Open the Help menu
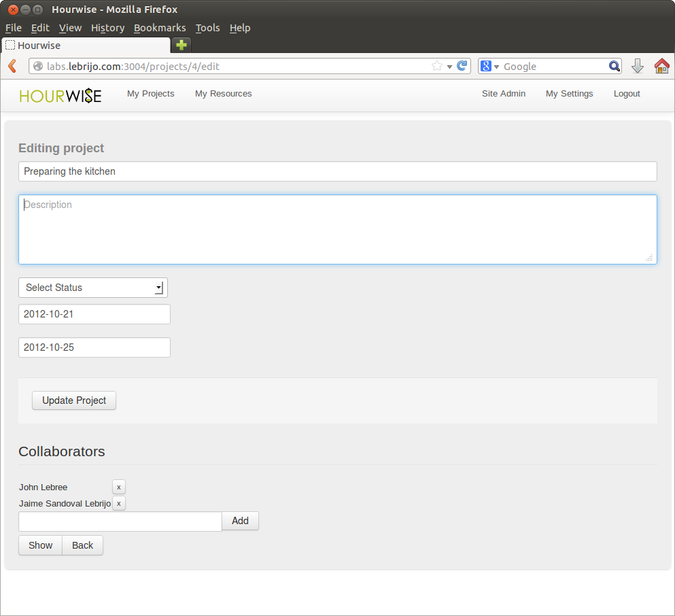675x616 pixels. (240, 28)
